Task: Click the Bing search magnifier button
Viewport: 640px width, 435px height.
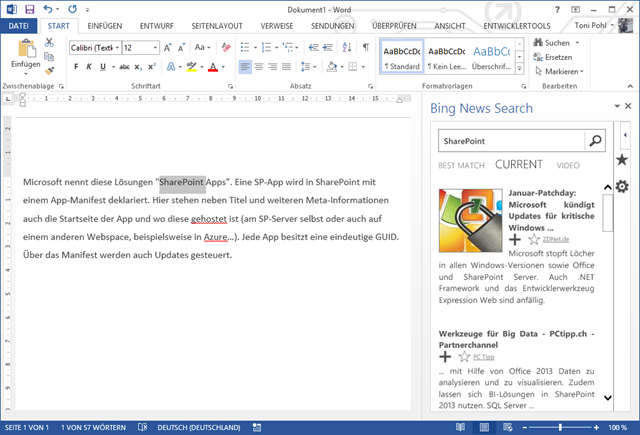Action: (x=595, y=141)
